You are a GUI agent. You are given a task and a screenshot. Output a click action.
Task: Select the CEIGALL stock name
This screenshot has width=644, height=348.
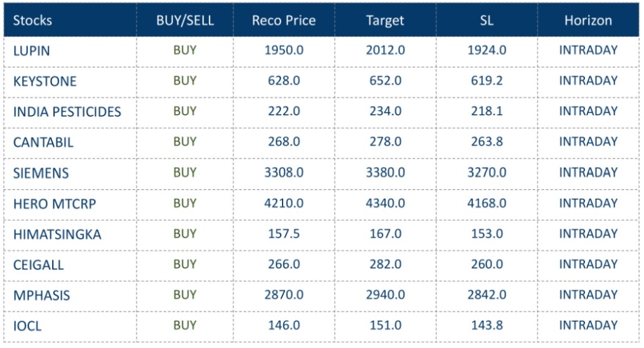[x=38, y=265]
